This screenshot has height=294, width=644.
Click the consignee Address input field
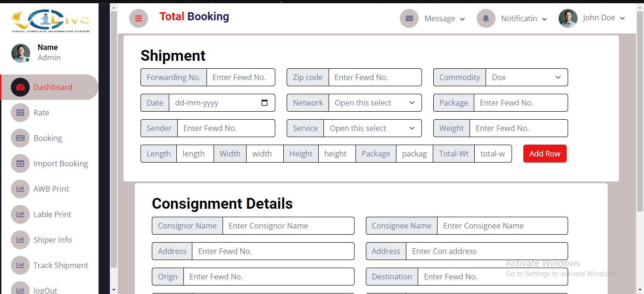click(487, 251)
